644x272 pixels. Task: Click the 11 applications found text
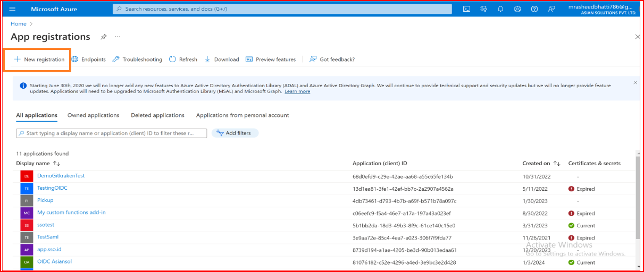(43, 154)
